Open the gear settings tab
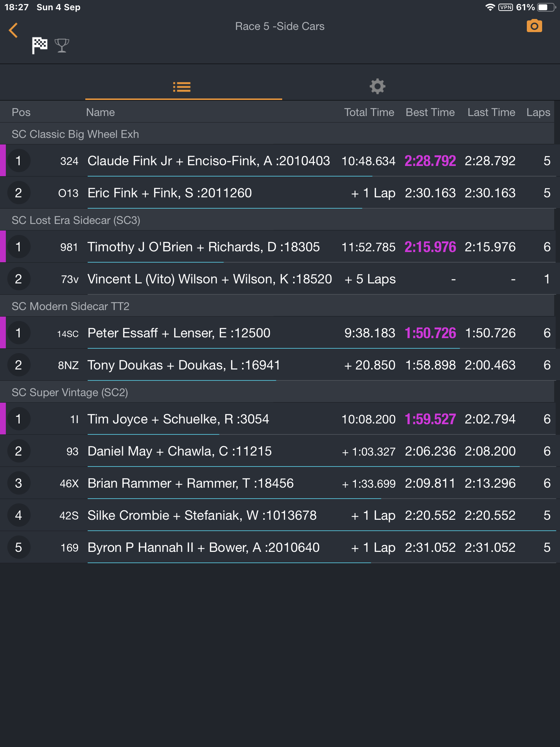The height and width of the screenshot is (747, 560). [377, 87]
